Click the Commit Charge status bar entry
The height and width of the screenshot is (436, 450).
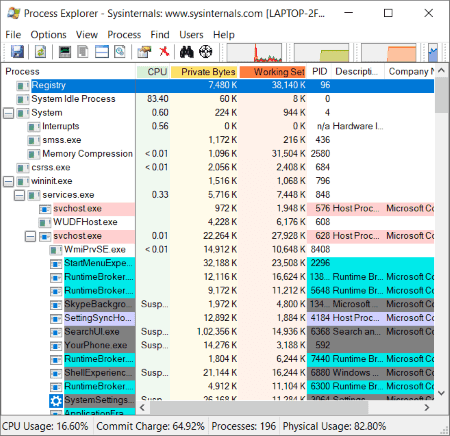tap(150, 426)
